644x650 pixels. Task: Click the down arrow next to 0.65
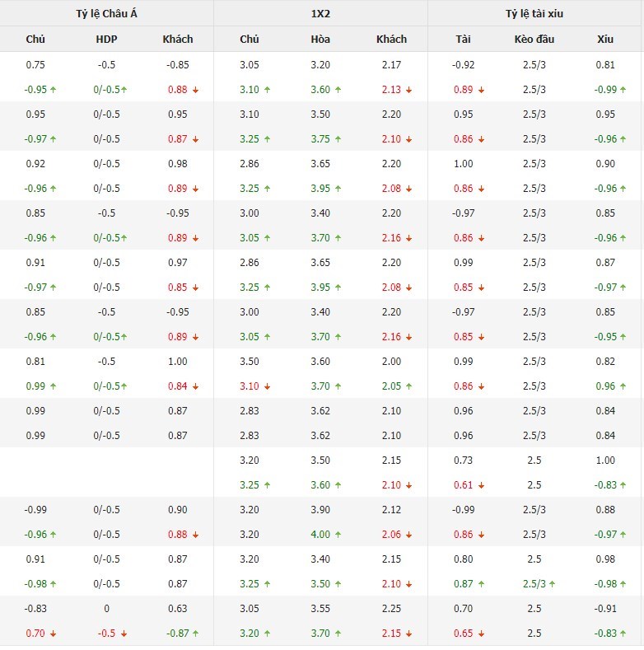point(481,634)
